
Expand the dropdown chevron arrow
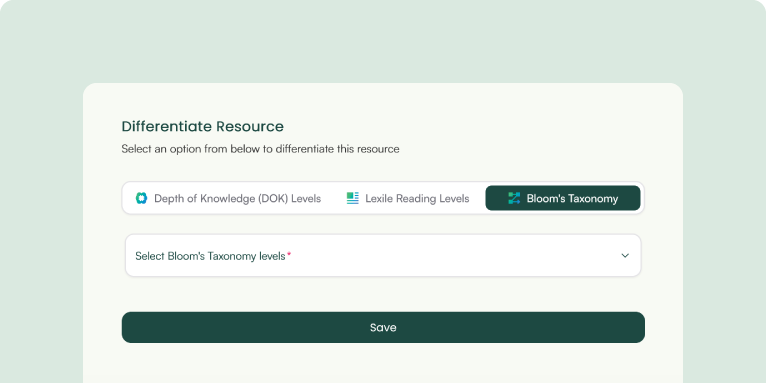(625, 255)
